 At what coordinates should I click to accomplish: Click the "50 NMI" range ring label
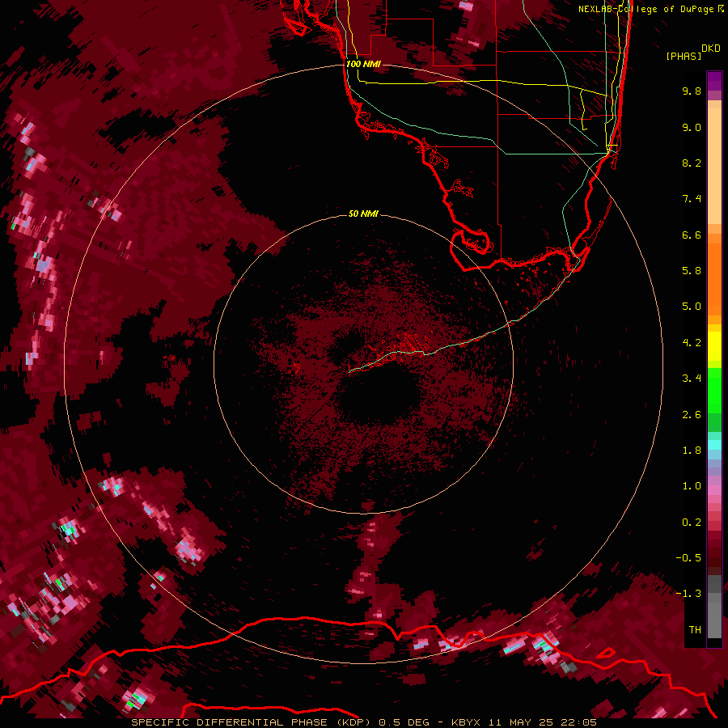click(x=363, y=214)
